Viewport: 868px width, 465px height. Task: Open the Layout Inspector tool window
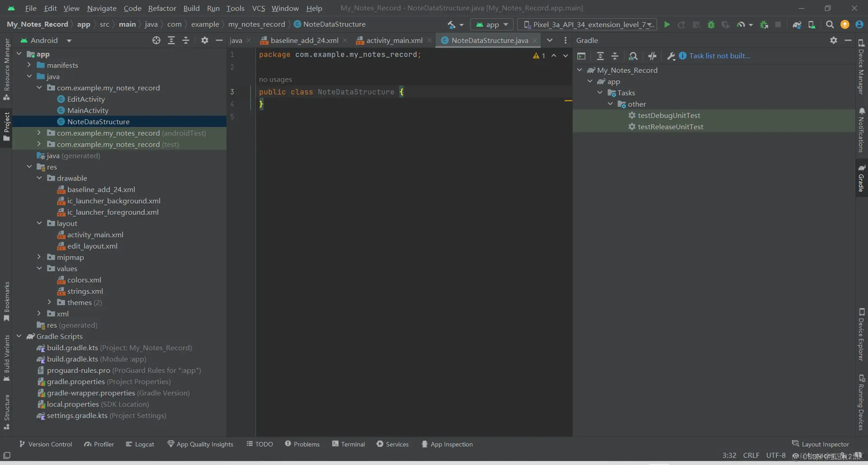[x=821, y=444]
